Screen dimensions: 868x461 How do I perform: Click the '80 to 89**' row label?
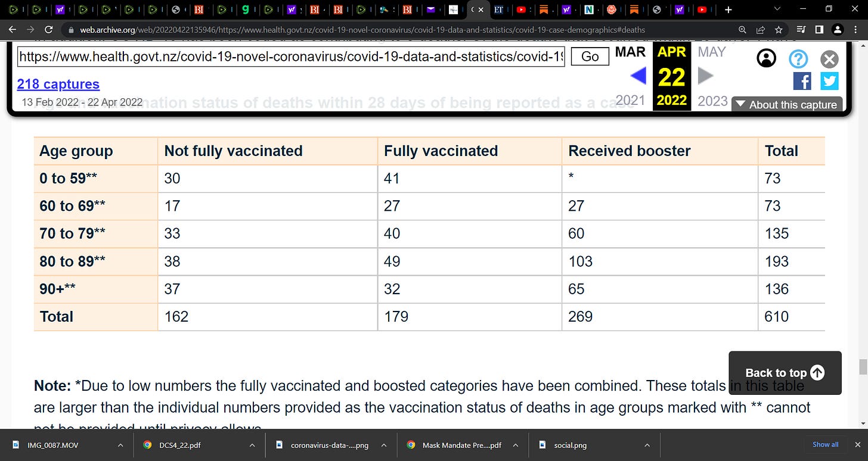72,261
